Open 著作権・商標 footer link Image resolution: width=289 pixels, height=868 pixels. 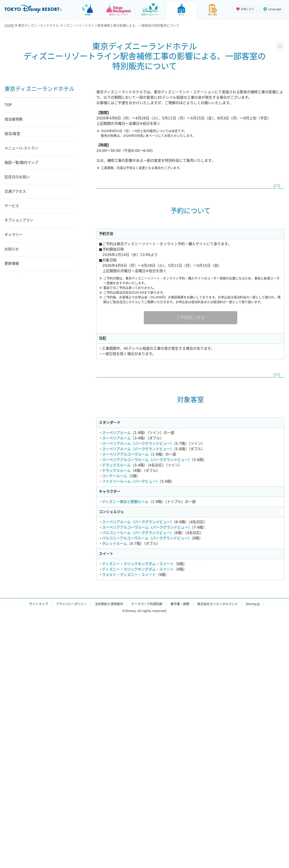(x=180, y=604)
